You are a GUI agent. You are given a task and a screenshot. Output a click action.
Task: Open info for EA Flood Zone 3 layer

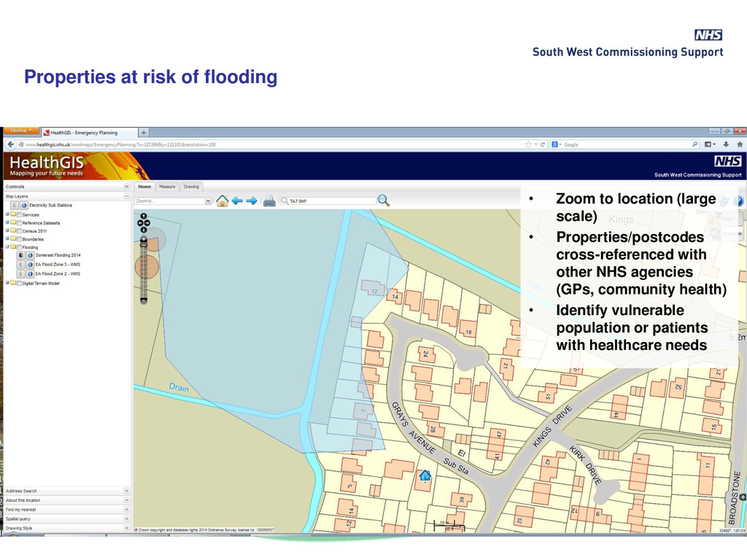pyautogui.click(x=30, y=264)
